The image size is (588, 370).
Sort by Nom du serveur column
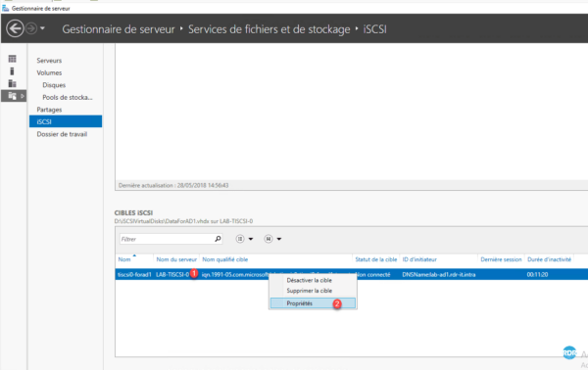tap(176, 259)
